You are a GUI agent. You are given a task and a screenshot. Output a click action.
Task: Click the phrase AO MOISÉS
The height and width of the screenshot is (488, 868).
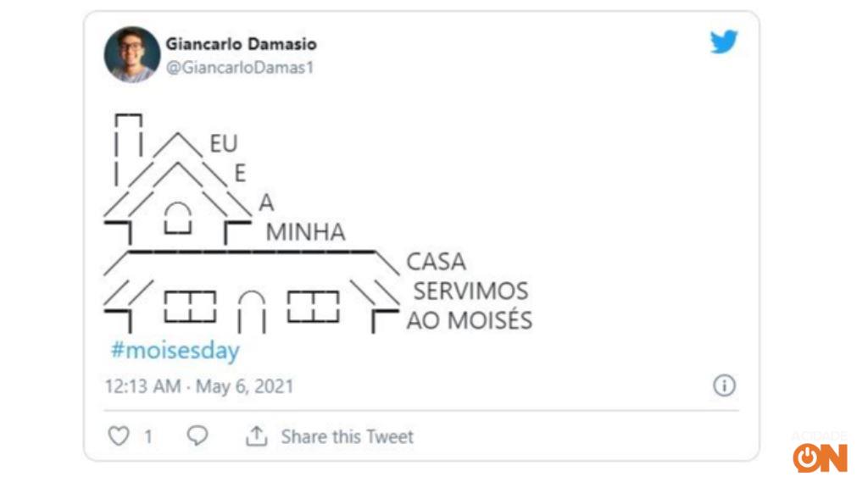[469, 320]
